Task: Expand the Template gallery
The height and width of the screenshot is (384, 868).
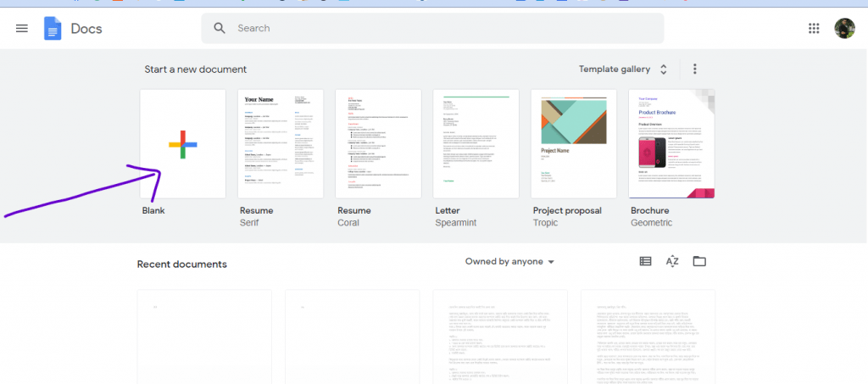Action: (x=623, y=70)
